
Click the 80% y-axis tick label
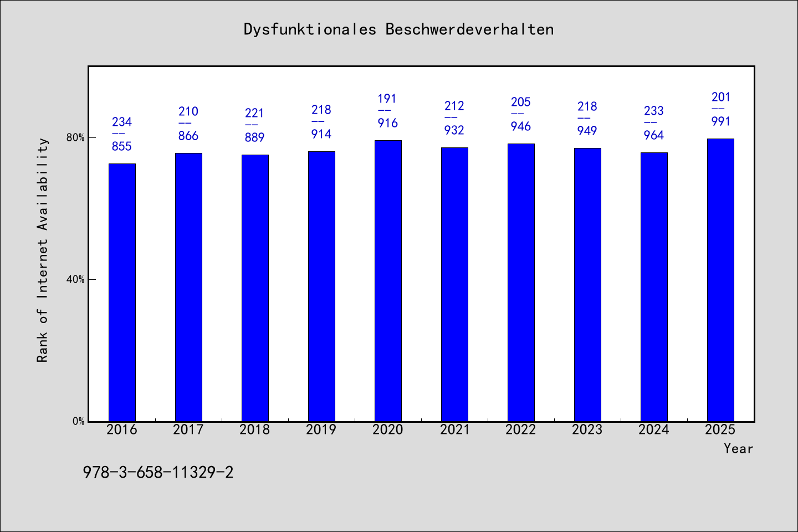(75, 137)
